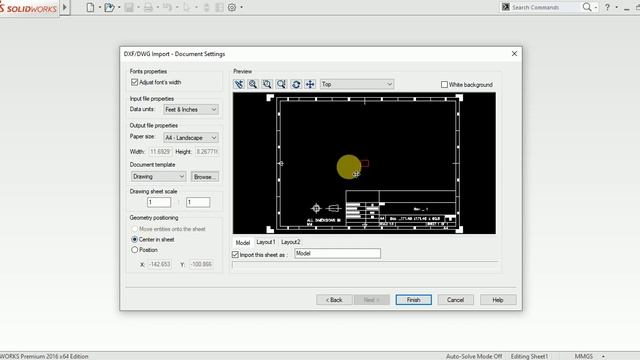Select Center in sheet radio button
Screen dimensions: 640x360
(x=134, y=239)
